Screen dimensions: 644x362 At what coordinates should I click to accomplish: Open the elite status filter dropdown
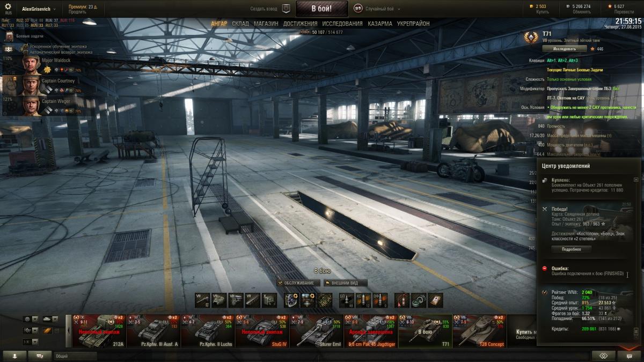coord(30,330)
